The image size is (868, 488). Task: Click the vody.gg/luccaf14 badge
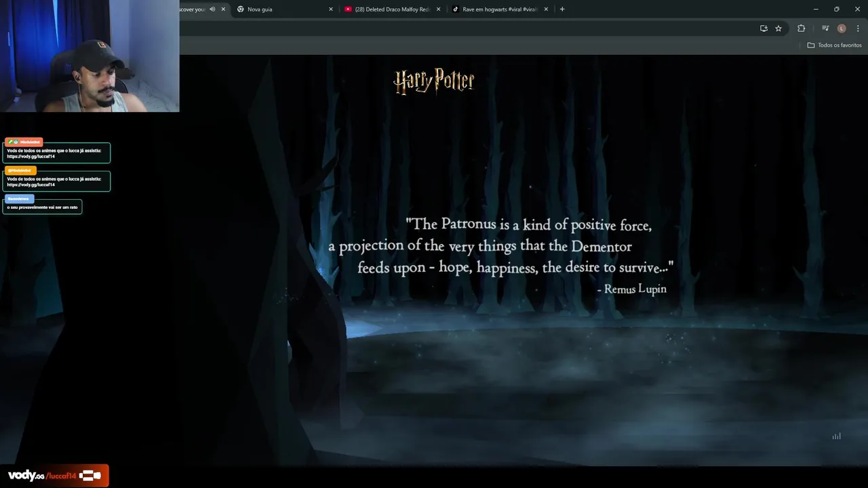[x=55, y=476]
